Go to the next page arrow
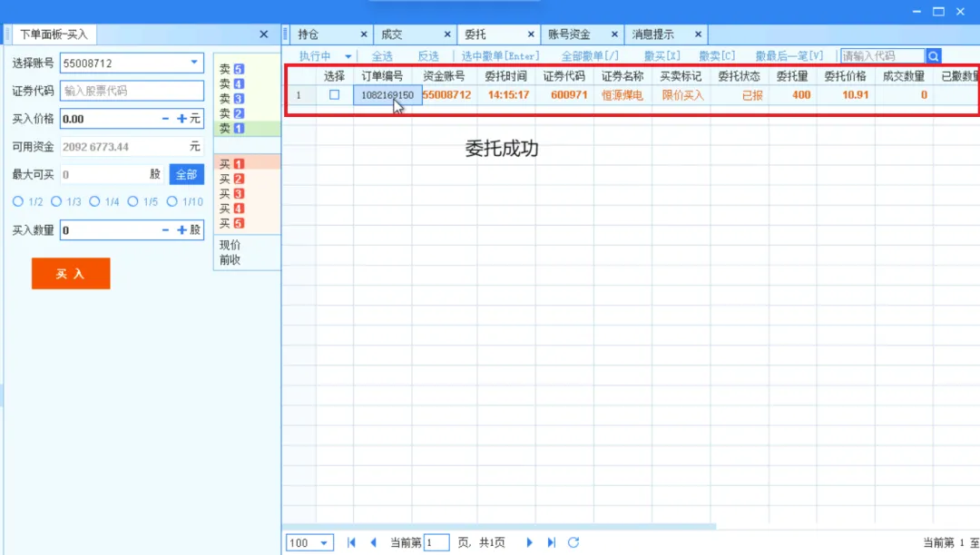This screenshot has height=555, width=980. pos(529,542)
